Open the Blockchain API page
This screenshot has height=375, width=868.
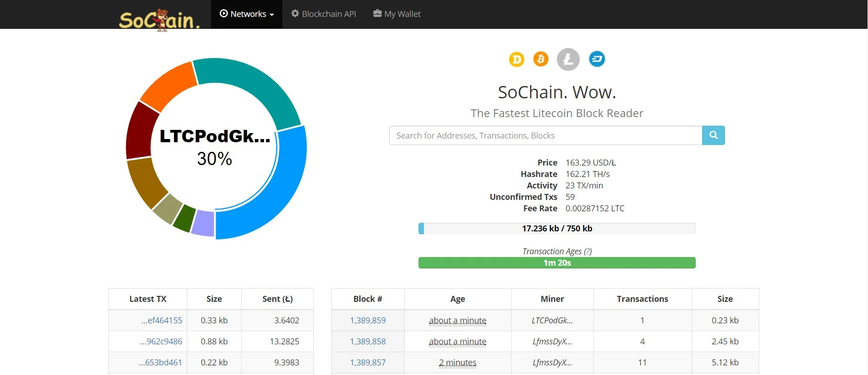[323, 14]
